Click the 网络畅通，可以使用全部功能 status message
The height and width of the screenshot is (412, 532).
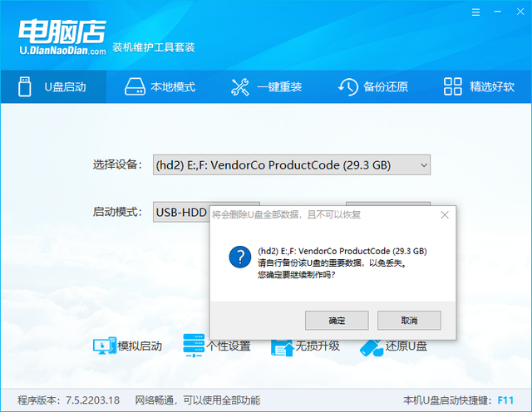pyautogui.click(x=198, y=400)
